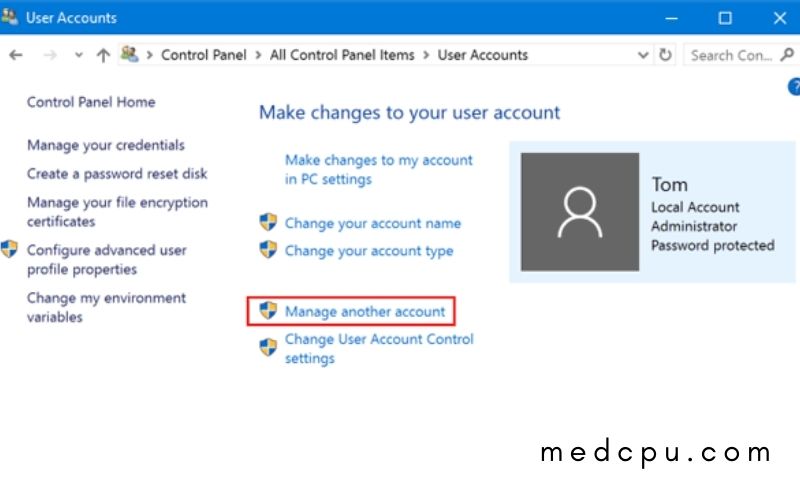Select Control Panel breadcrumb
800x500 pixels.
coord(204,55)
